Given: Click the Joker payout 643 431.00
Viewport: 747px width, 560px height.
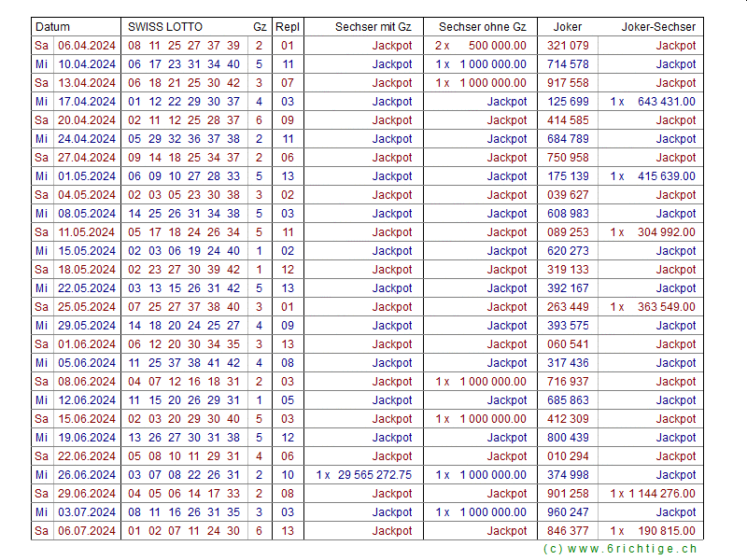Looking at the screenshot, I should [666, 102].
